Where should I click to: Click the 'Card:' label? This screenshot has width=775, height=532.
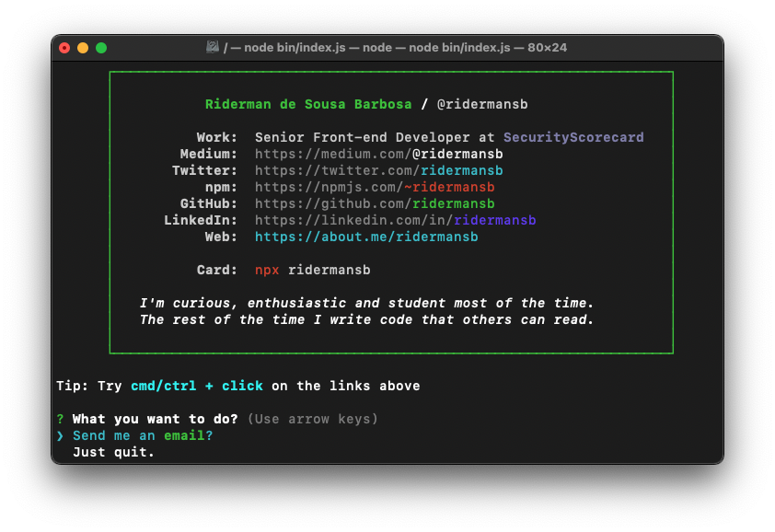coord(216,270)
